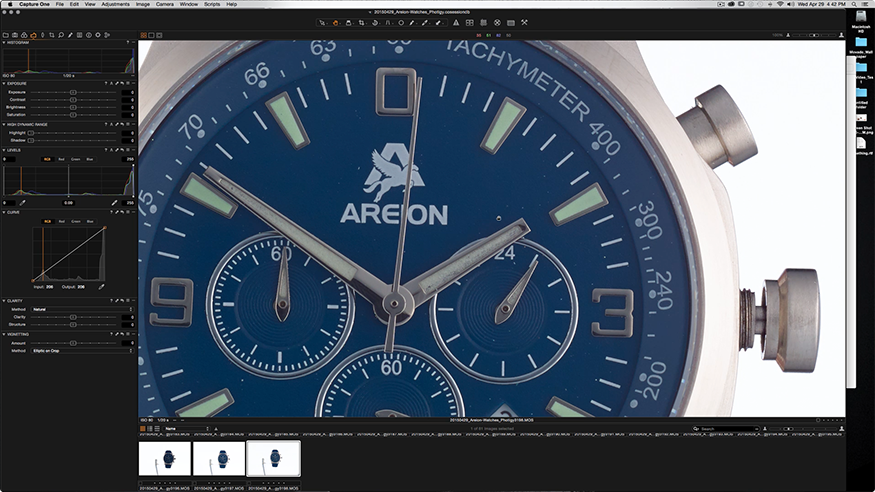
Task: Open the Adjustments menu
Action: 115,4
